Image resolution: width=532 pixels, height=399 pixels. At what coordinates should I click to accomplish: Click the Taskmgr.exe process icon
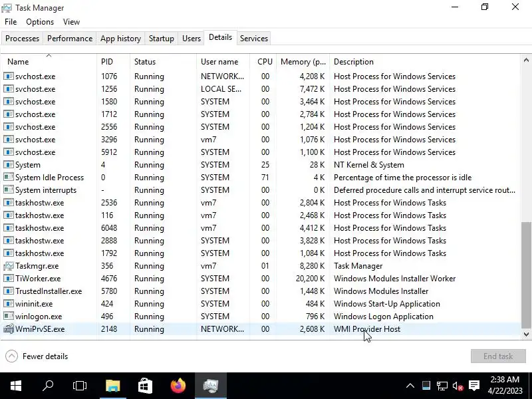point(9,266)
